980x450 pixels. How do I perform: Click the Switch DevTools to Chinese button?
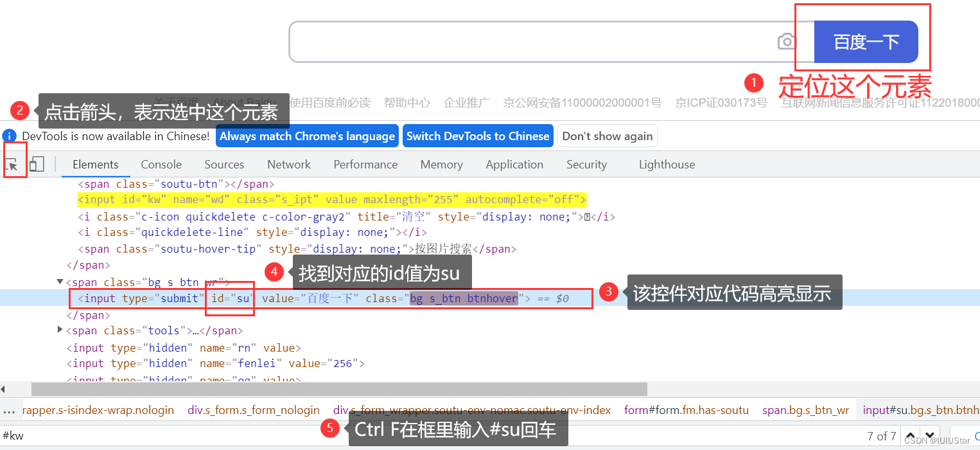(x=478, y=136)
